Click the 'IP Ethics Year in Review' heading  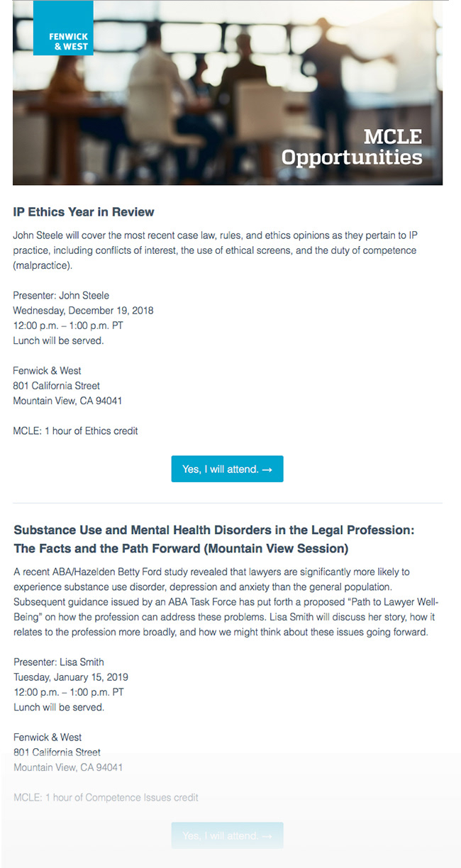(x=84, y=212)
